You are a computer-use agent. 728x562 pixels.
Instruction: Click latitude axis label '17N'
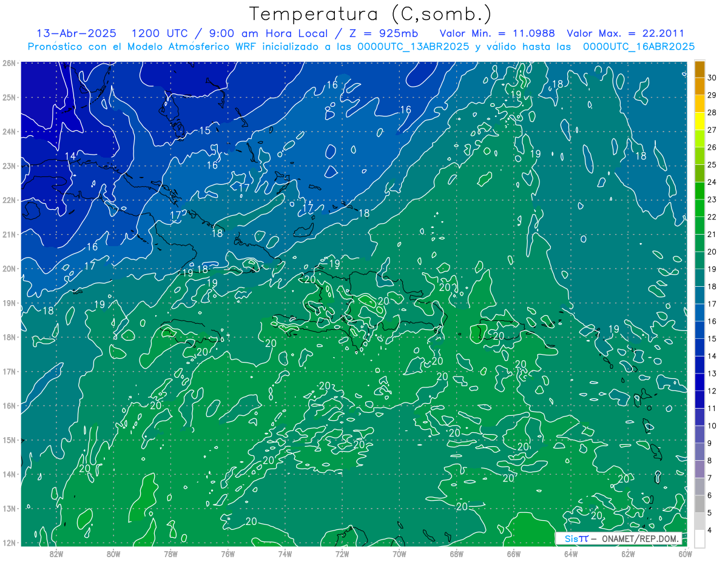tap(9, 371)
